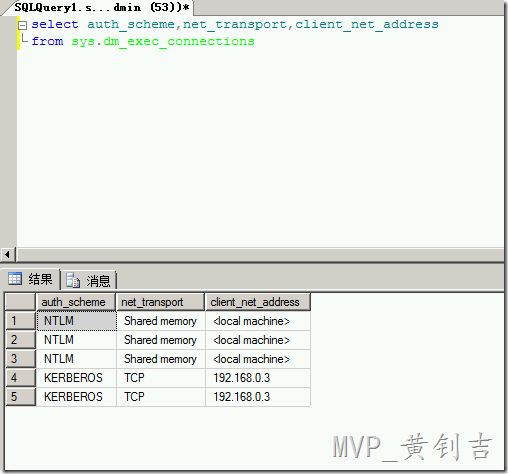Collapse the select statement outline box
508x474 pixels.
[22, 25]
